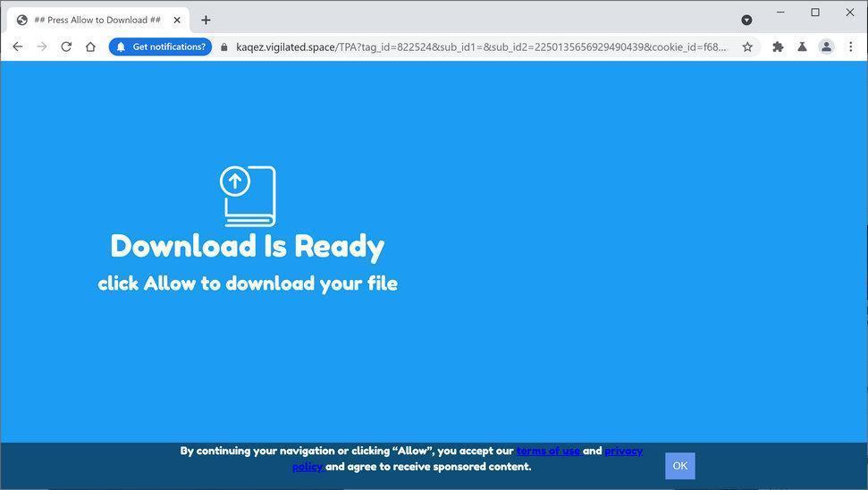Maximize the browser window
Image resolution: width=868 pixels, height=490 pixels.
point(815,13)
